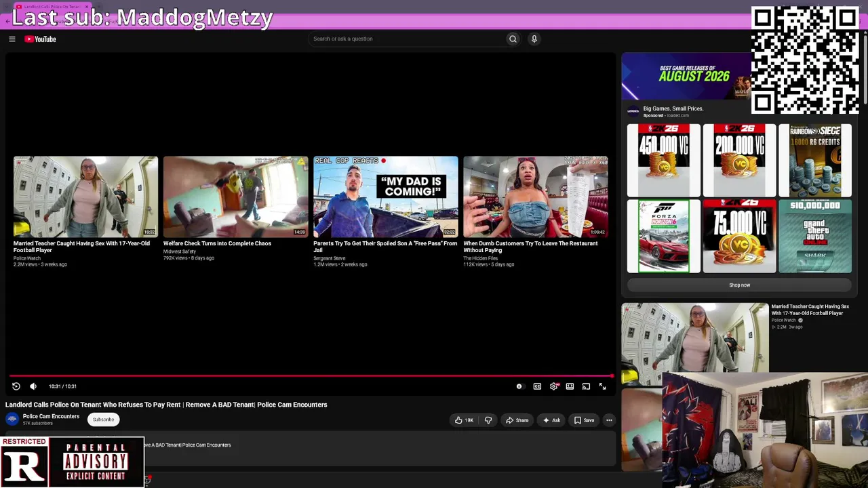Select the 75,000 VC product tile
This screenshot has height=488, width=868.
pyautogui.click(x=739, y=236)
